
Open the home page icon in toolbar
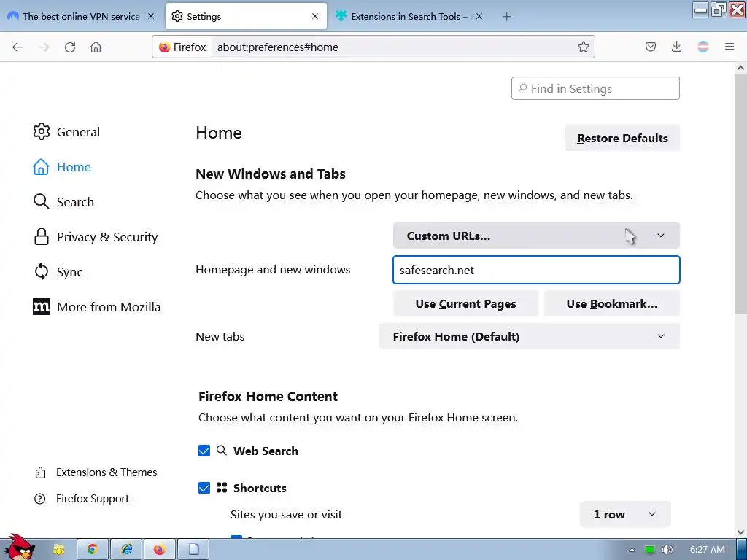96,47
